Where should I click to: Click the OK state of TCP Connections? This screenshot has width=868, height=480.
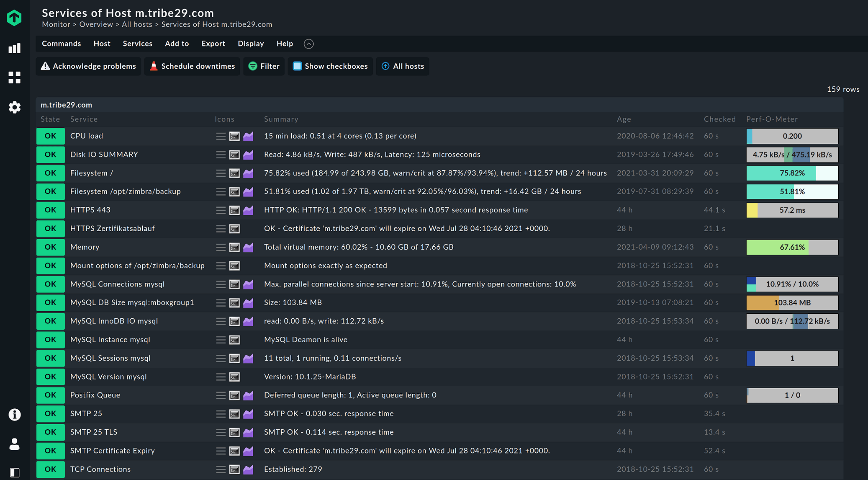coord(50,469)
